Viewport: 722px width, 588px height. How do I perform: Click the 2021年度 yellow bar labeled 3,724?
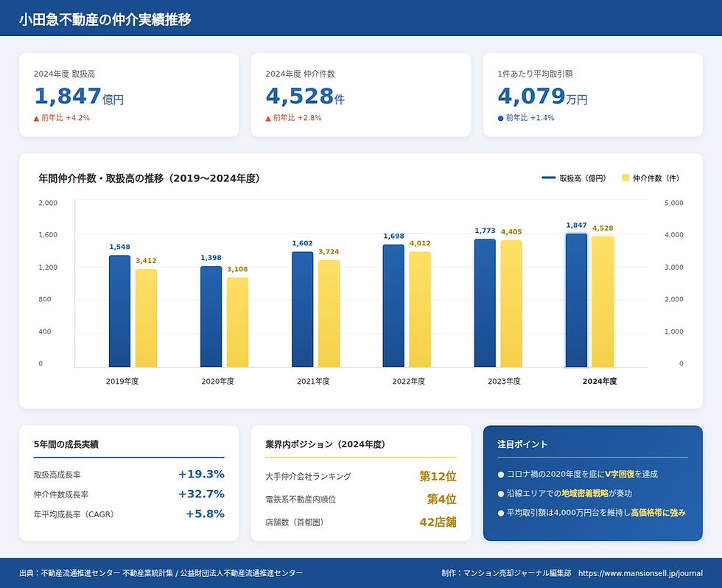coord(329,314)
